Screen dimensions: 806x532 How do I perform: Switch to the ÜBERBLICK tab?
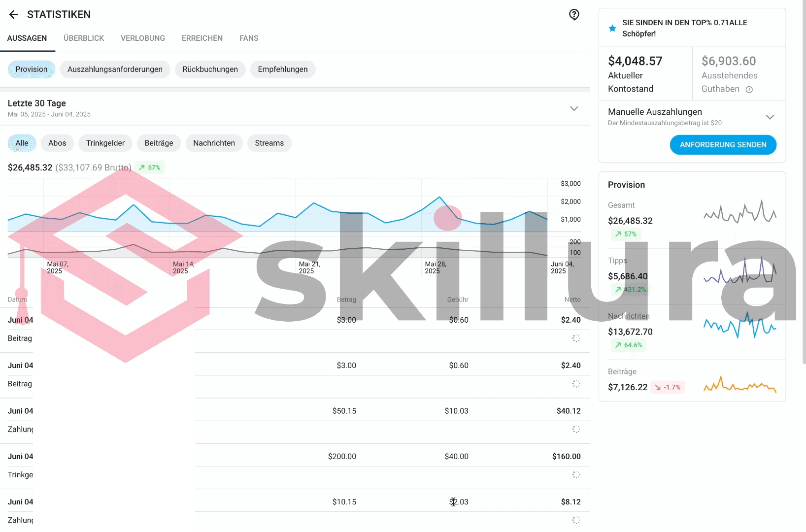pyautogui.click(x=84, y=38)
